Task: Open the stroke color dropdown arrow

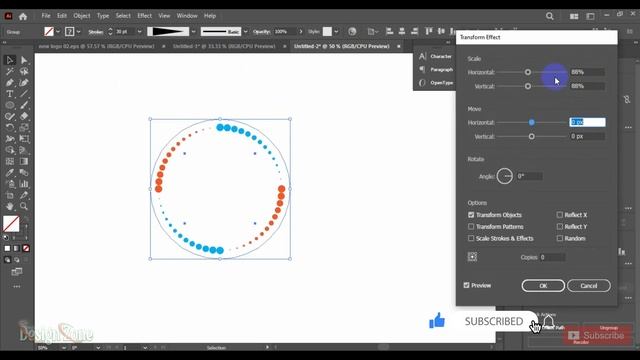Action: point(78,31)
